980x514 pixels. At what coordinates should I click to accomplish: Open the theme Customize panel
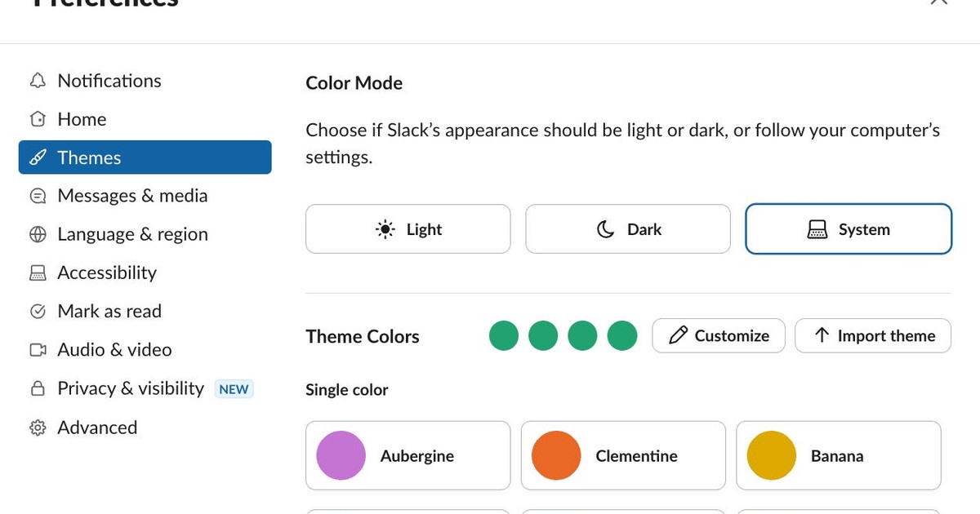tap(718, 335)
